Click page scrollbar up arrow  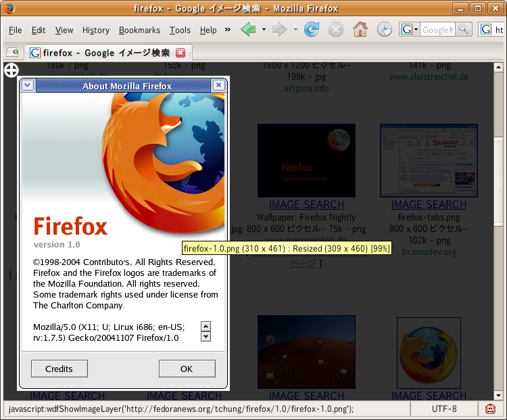pyautogui.click(x=498, y=68)
